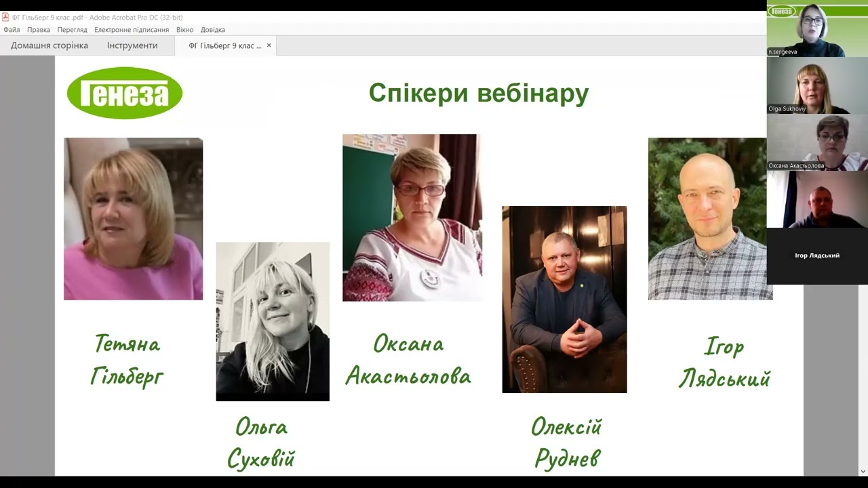Click the scrollbar down arrow at bottom right
The height and width of the screenshot is (488, 868).
(863, 471)
